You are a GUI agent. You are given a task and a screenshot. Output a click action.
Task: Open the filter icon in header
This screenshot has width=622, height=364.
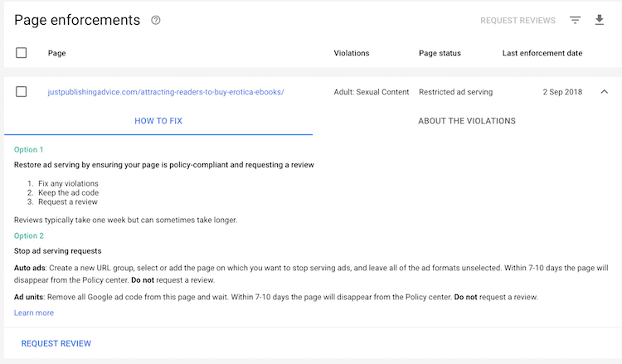coord(575,21)
